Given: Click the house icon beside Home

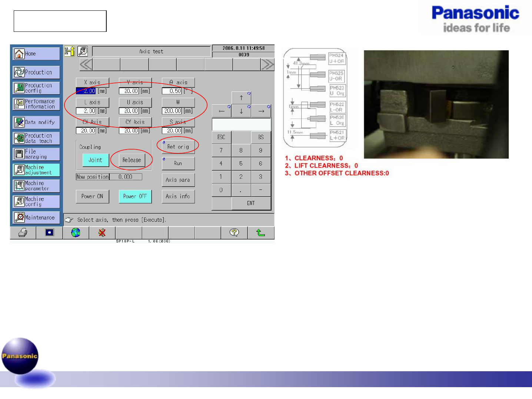Looking at the screenshot, I should coord(19,54).
